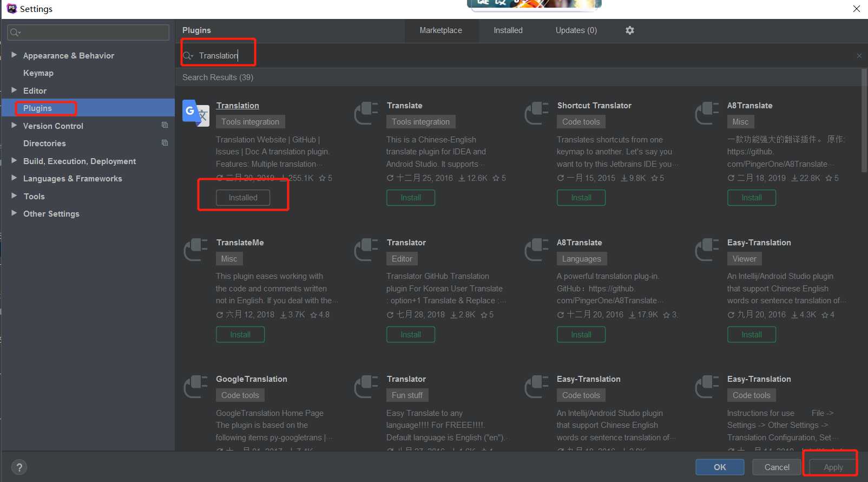Click the Easy-Translation Viewer plugin icon
The width and height of the screenshot is (868, 482).
click(x=707, y=250)
